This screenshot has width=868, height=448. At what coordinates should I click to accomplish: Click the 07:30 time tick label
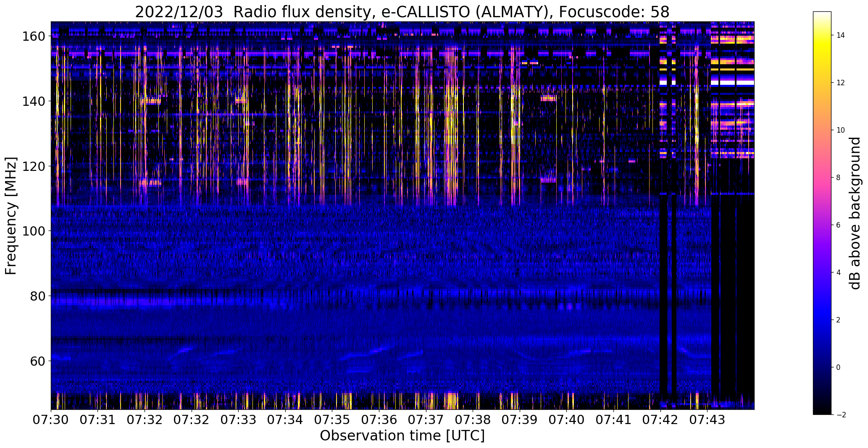point(51,420)
